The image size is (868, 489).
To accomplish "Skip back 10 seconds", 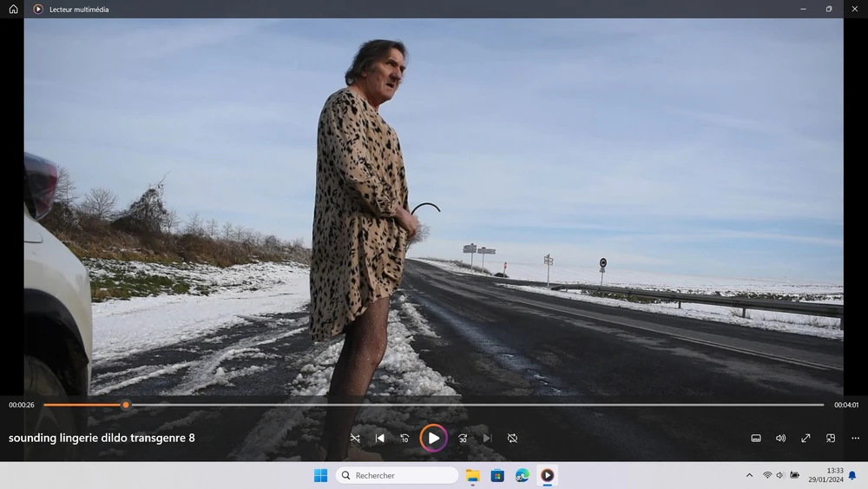I will click(x=404, y=439).
